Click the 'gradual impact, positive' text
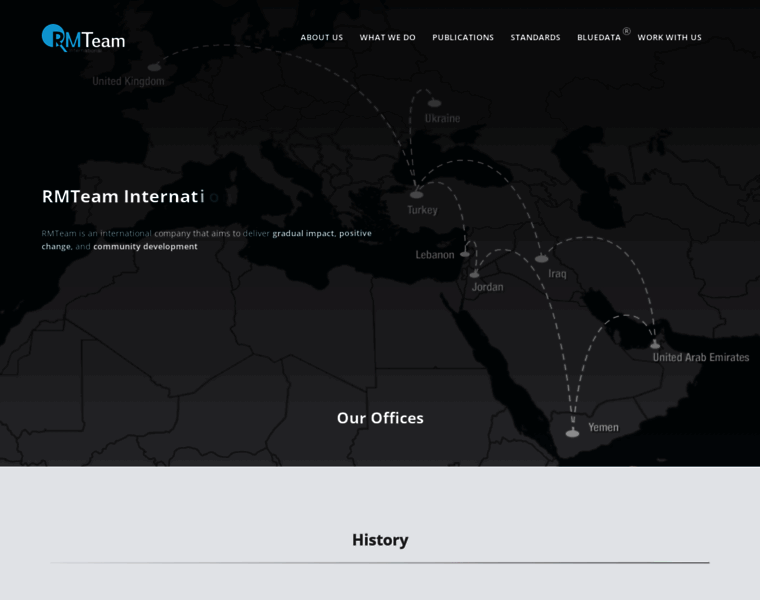Image resolution: width=760 pixels, height=600 pixels. (322, 233)
